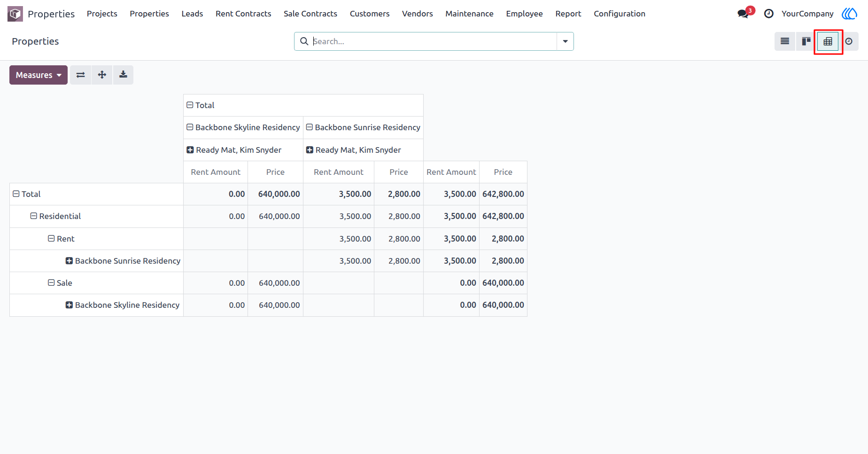Download the pivot table as xlsx
Image resolution: width=868 pixels, height=454 pixels.
click(x=123, y=75)
